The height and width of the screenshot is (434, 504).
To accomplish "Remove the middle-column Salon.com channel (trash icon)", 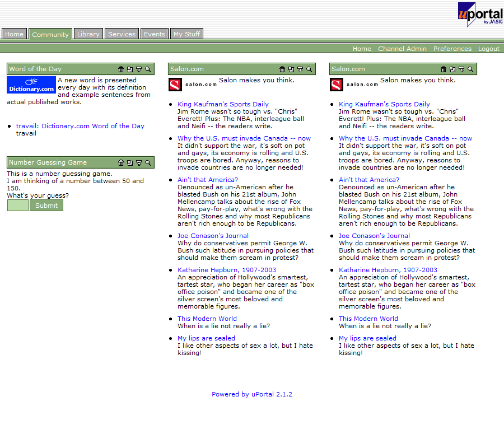I will pyautogui.click(x=282, y=69).
